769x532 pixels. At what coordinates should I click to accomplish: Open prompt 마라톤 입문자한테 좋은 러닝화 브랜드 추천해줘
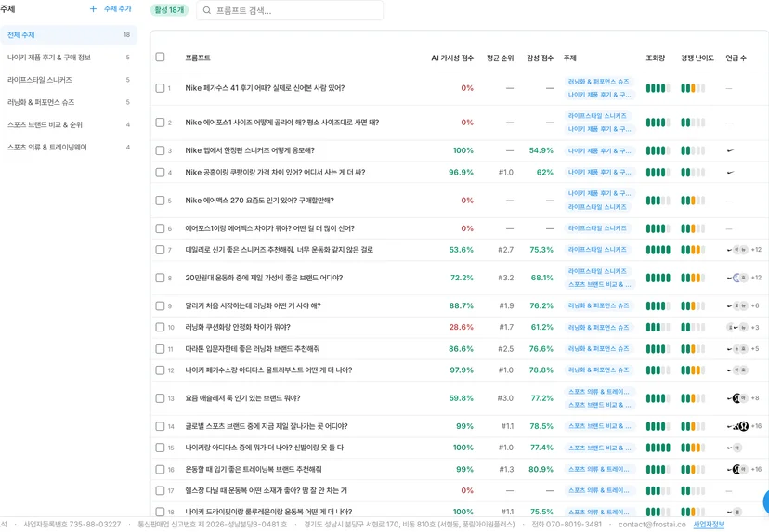coord(252,348)
